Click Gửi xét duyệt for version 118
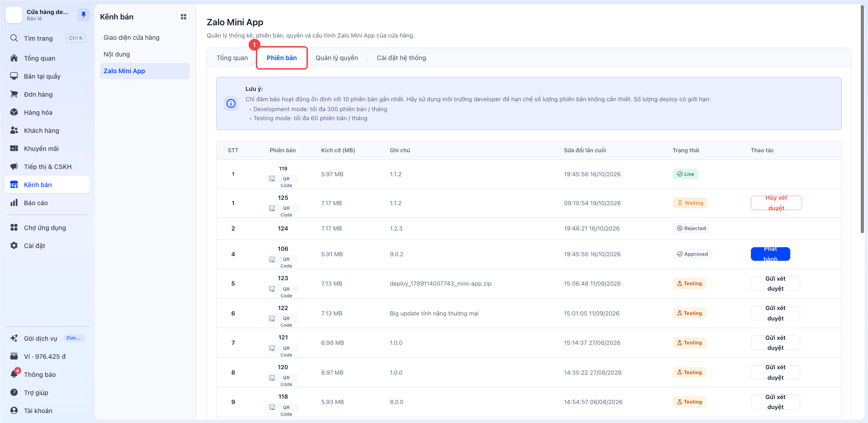Image resolution: width=868 pixels, height=423 pixels. point(775,402)
